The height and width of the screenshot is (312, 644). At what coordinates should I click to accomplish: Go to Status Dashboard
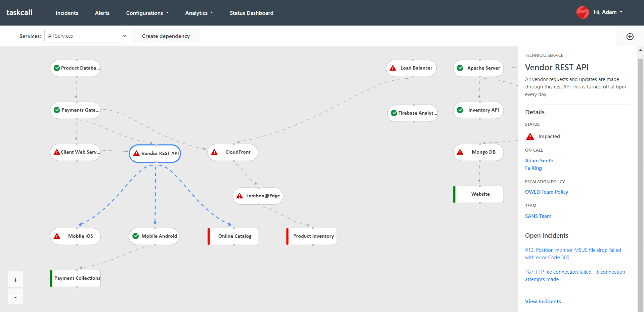(252, 13)
